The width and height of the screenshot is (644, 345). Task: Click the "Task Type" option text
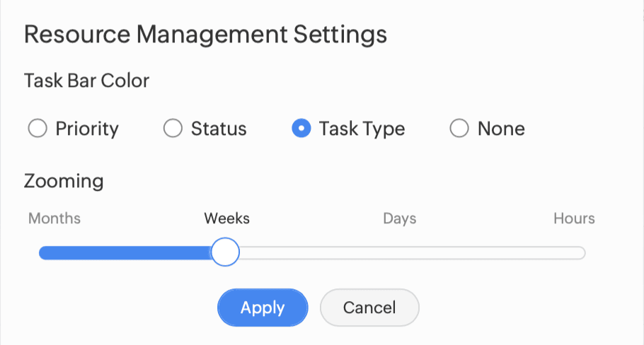(x=362, y=129)
